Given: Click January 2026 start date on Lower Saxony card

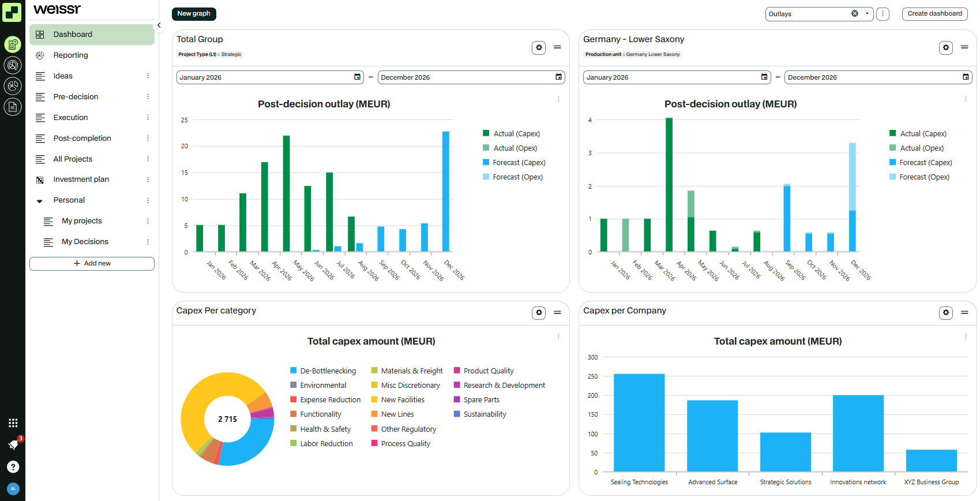Looking at the screenshot, I should [x=677, y=77].
